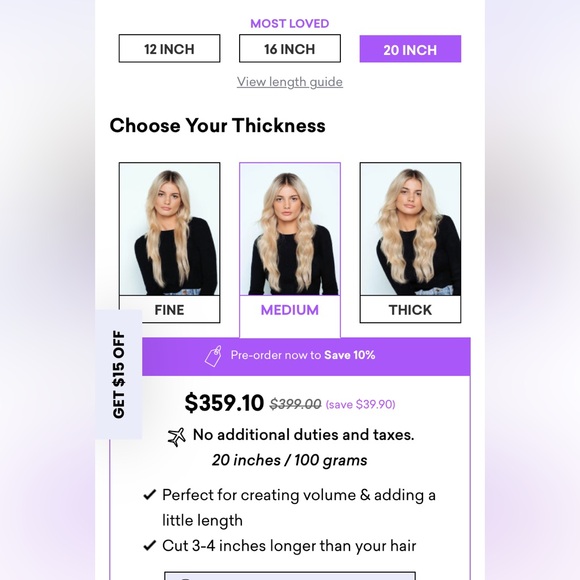Click the airplane shipping icon

[x=176, y=436]
